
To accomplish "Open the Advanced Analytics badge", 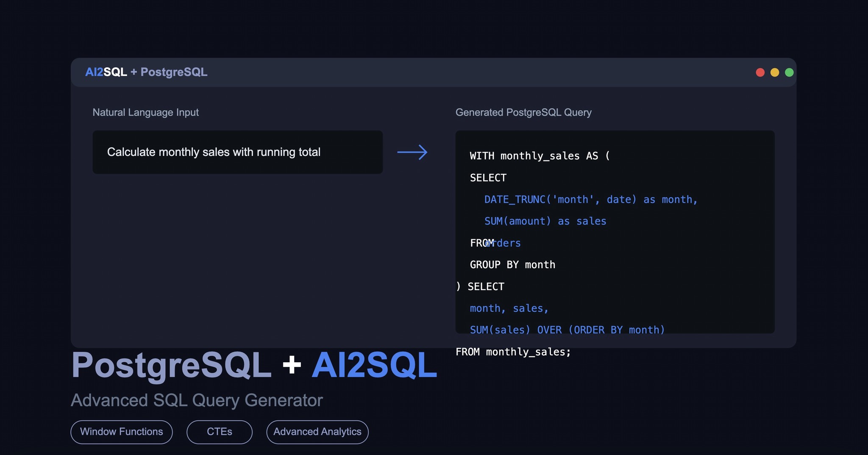I will (317, 432).
